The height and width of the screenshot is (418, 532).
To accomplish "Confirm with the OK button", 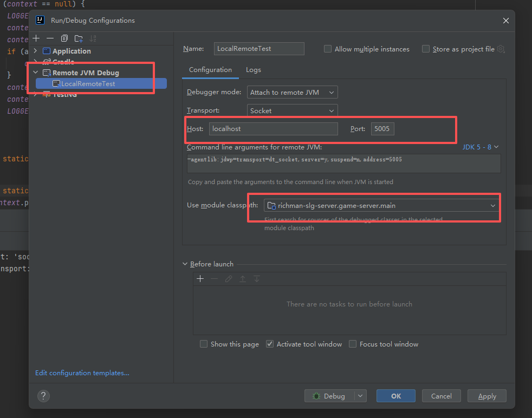I will [x=395, y=396].
